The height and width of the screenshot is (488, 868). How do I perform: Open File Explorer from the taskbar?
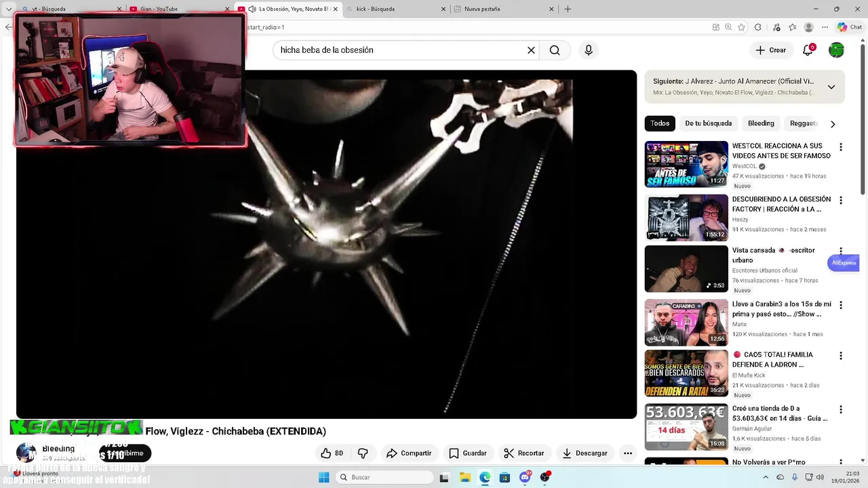click(x=465, y=477)
